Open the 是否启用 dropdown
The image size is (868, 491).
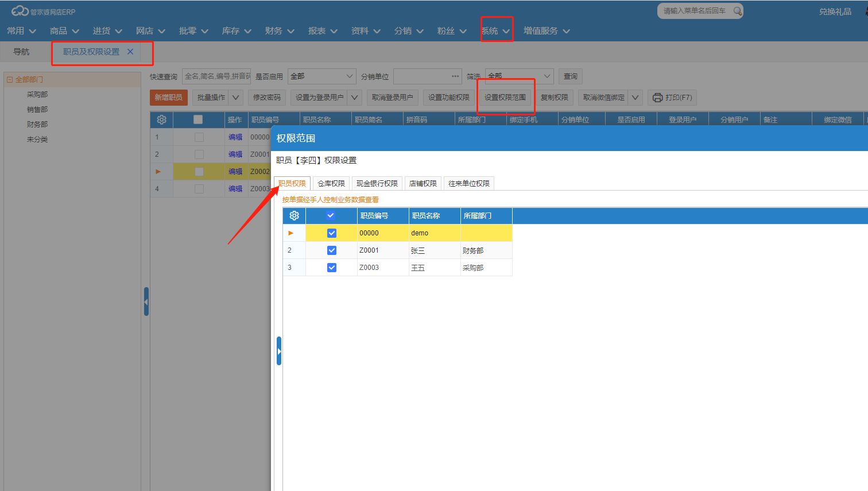[322, 76]
